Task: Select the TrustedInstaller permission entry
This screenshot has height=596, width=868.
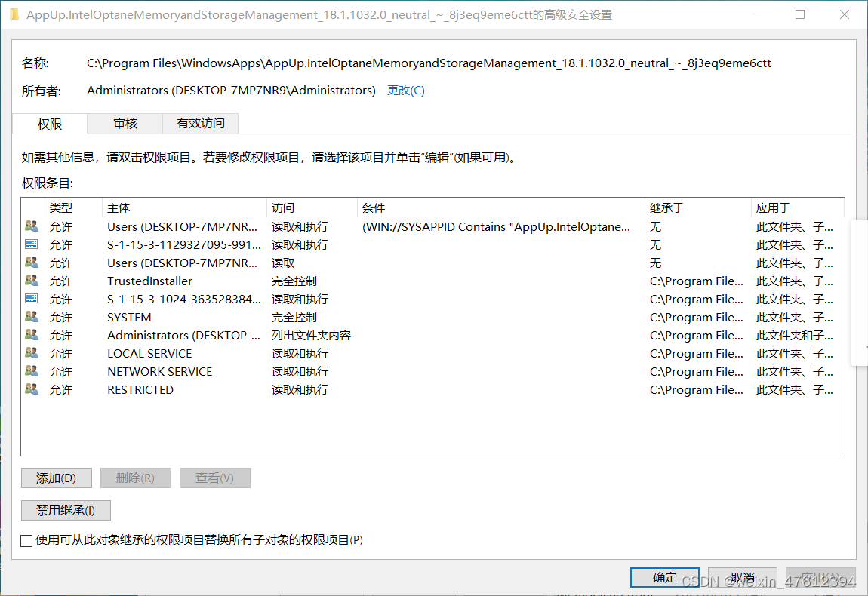Action: click(432, 281)
